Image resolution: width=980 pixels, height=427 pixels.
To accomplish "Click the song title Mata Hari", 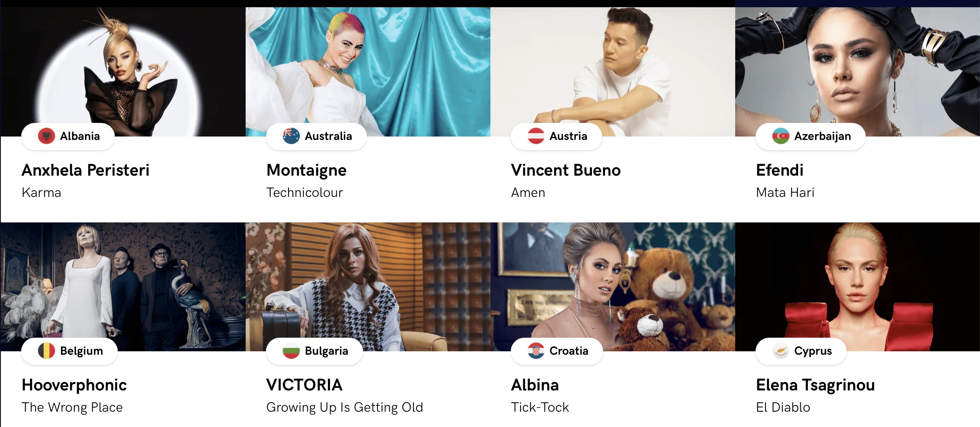I will coord(785,193).
